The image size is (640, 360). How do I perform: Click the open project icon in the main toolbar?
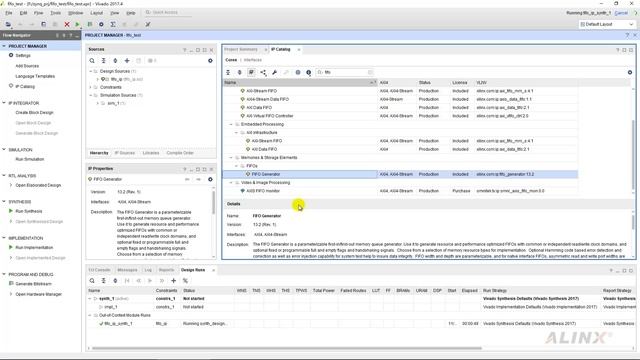point(8,24)
